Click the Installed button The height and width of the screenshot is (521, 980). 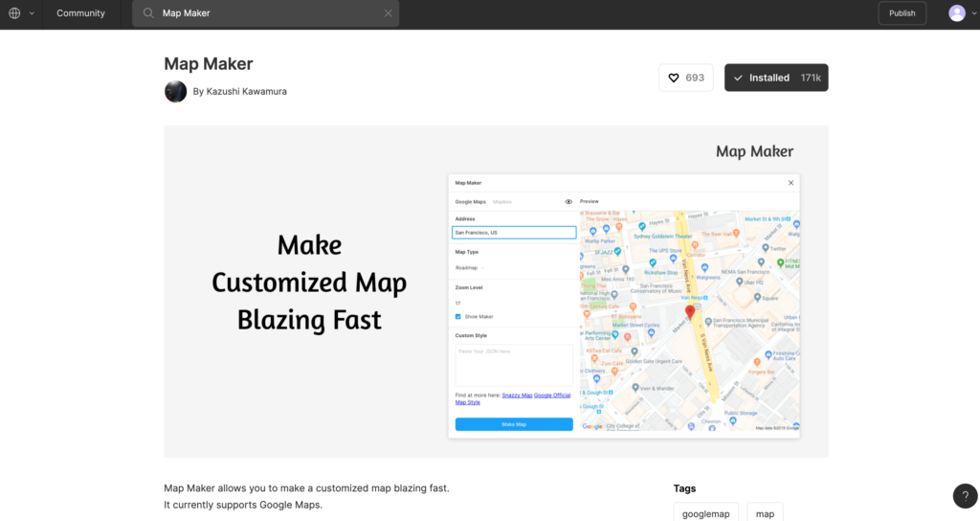[776, 78]
